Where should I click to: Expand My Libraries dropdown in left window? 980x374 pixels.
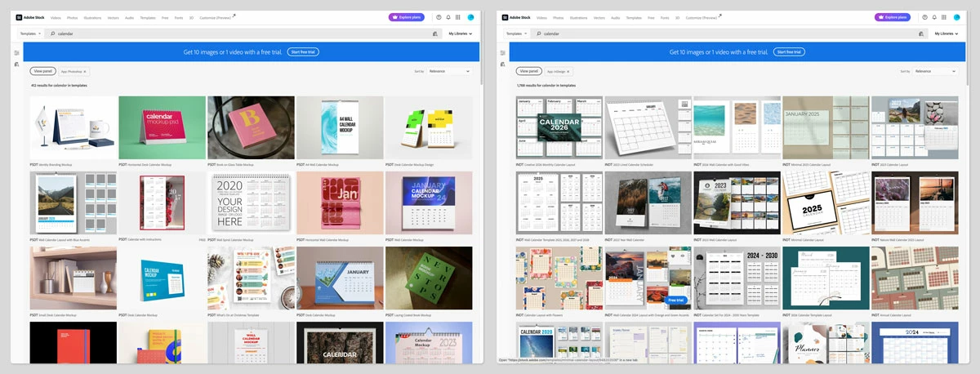point(461,33)
